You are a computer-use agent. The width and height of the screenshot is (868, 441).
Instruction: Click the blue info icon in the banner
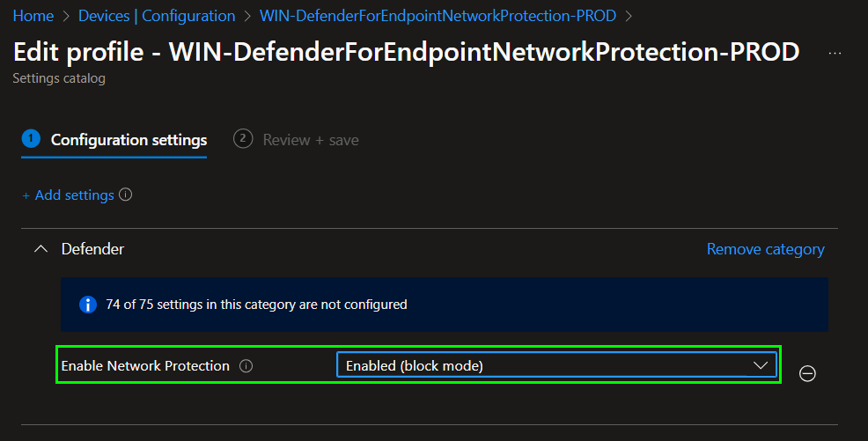[x=87, y=305]
